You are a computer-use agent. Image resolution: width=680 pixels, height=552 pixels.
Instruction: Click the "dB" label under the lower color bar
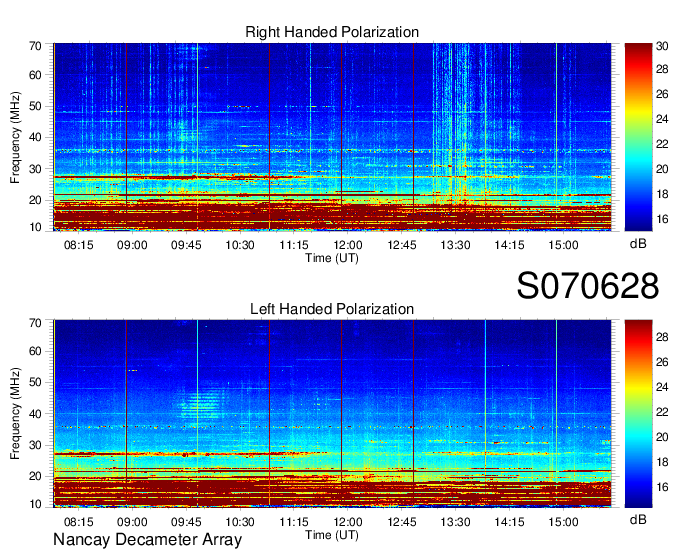point(638,519)
